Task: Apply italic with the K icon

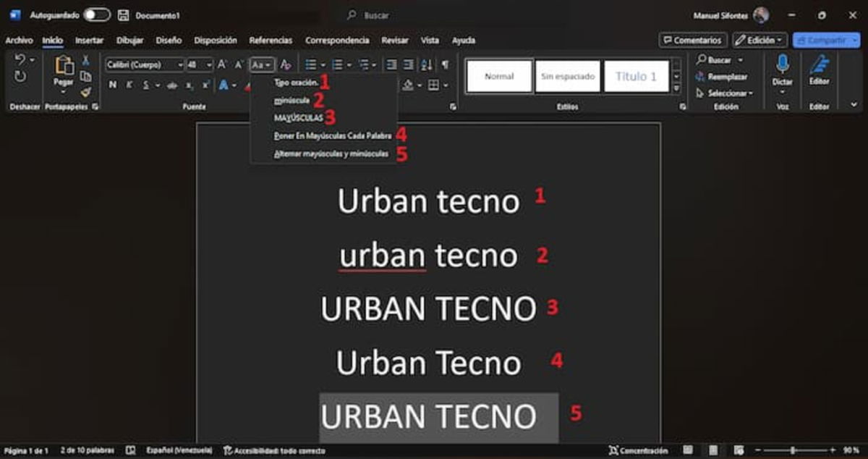Action: coord(130,85)
